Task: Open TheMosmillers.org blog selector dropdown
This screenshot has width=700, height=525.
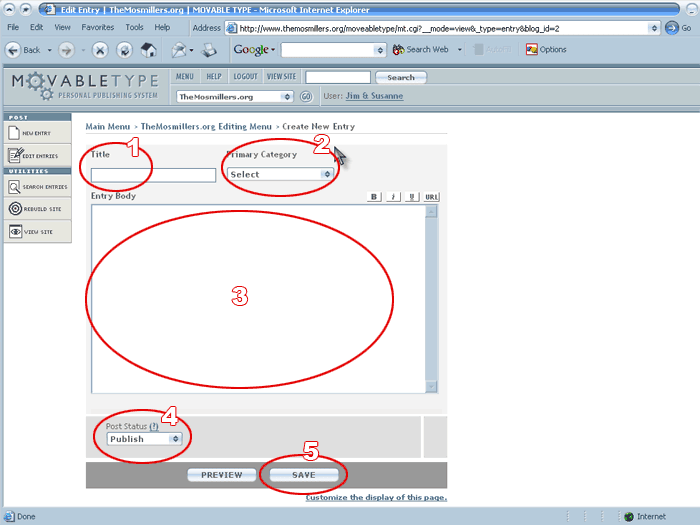Action: click(x=235, y=96)
